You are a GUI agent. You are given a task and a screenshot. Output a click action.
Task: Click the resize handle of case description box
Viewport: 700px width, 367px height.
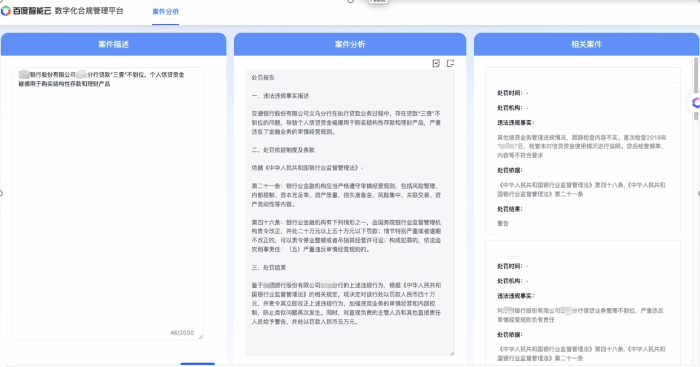coord(200,337)
